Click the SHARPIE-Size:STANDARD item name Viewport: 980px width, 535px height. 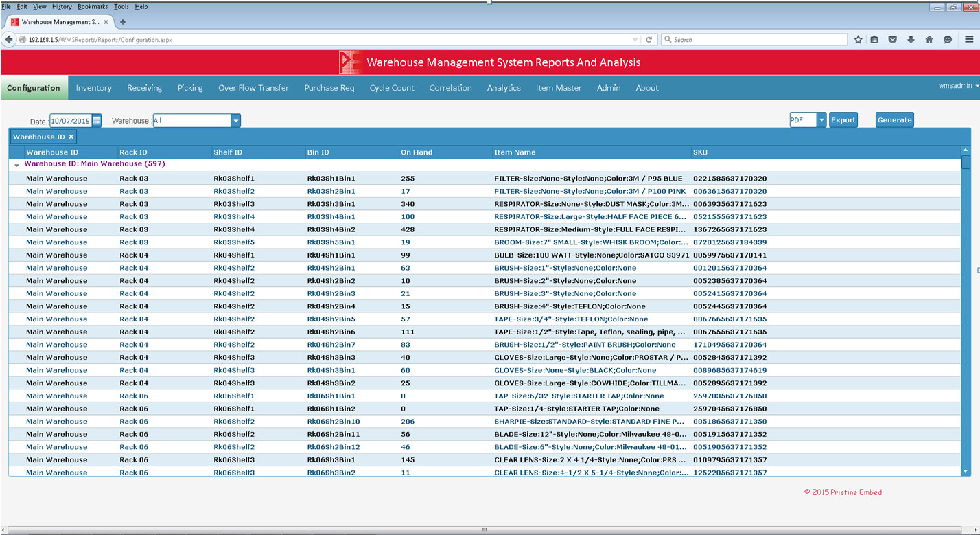[589, 422]
